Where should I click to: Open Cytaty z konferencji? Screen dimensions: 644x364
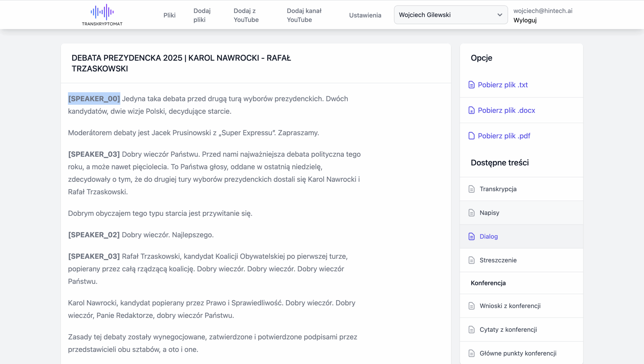tap(521, 329)
